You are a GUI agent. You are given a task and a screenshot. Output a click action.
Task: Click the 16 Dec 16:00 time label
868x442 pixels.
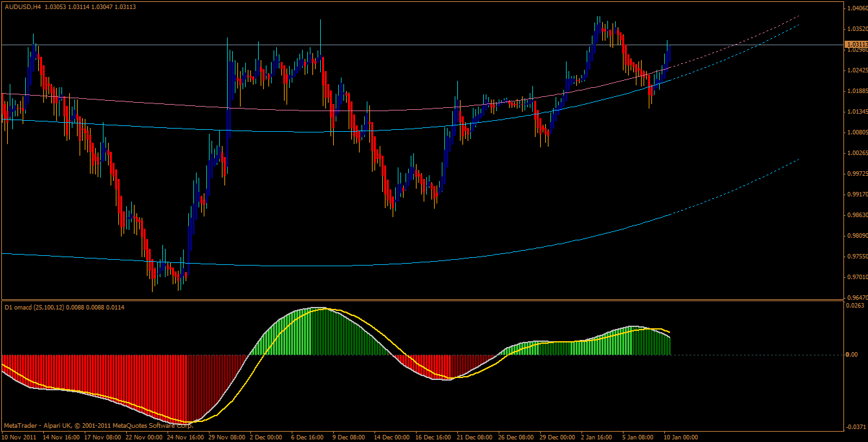click(x=433, y=437)
